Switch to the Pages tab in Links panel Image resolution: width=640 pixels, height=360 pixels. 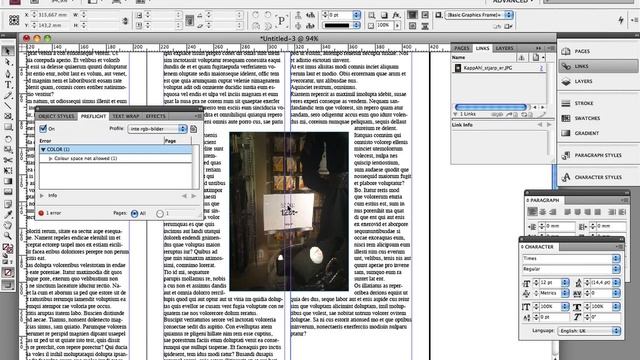[462, 48]
